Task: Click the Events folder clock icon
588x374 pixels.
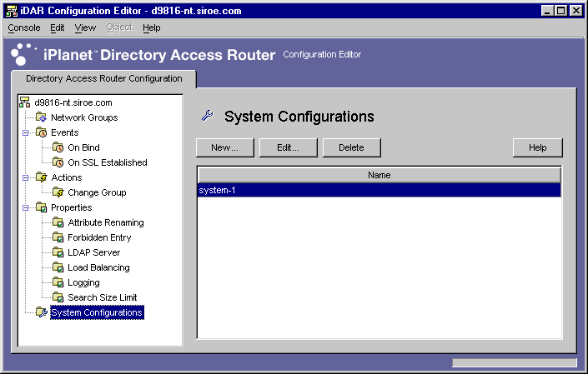Action: tap(41, 132)
